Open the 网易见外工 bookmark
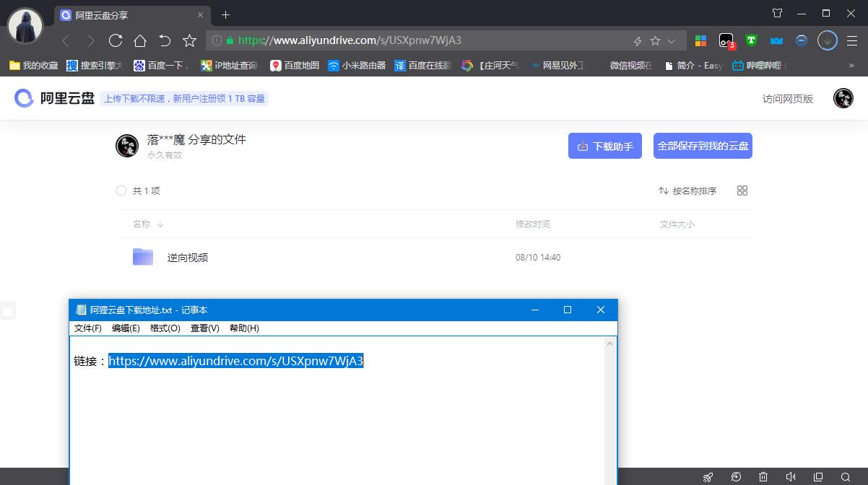This screenshot has height=485, width=868. (x=557, y=65)
